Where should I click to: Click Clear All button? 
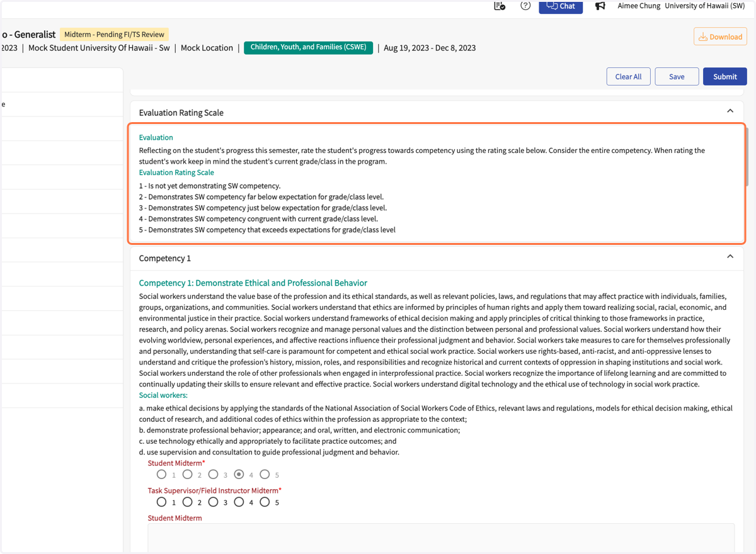628,76
